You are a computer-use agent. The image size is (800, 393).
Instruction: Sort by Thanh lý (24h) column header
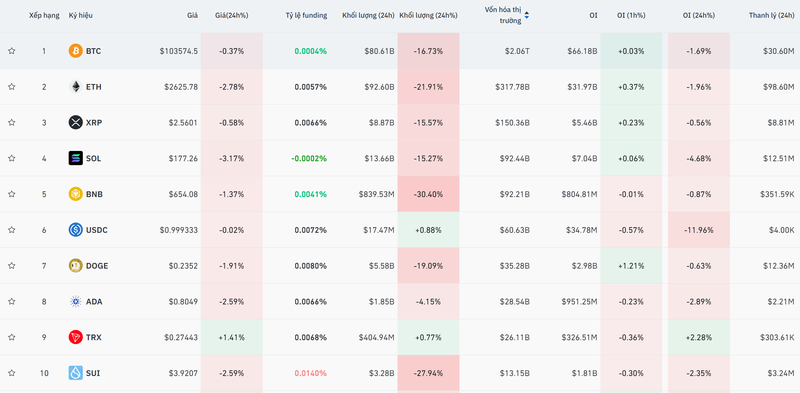coord(771,15)
